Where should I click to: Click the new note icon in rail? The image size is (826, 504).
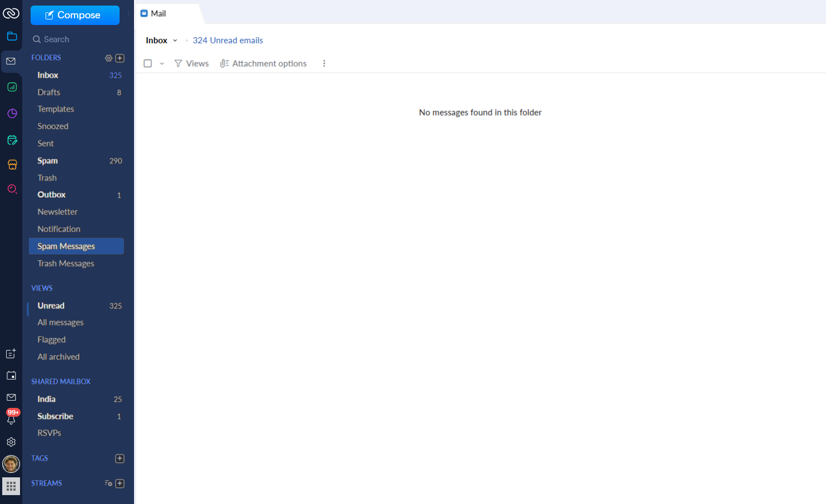(11, 353)
